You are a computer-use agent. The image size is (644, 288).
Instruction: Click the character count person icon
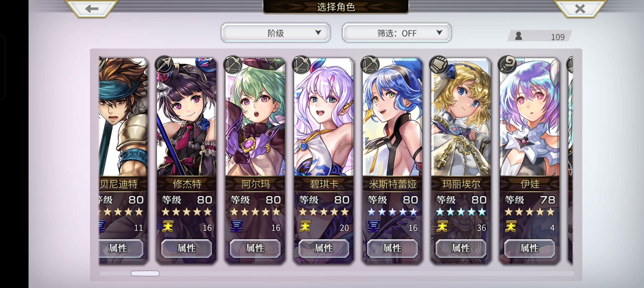[519, 36]
